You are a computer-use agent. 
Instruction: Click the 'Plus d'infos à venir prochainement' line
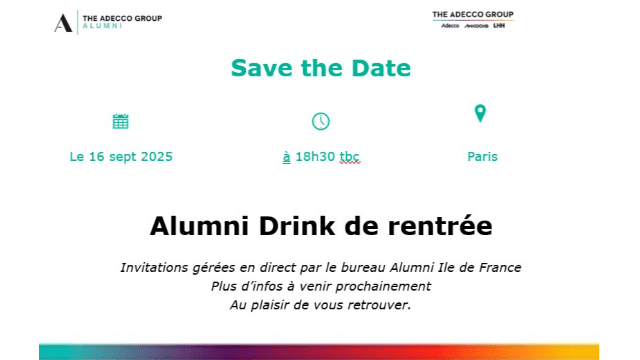[x=320, y=286]
